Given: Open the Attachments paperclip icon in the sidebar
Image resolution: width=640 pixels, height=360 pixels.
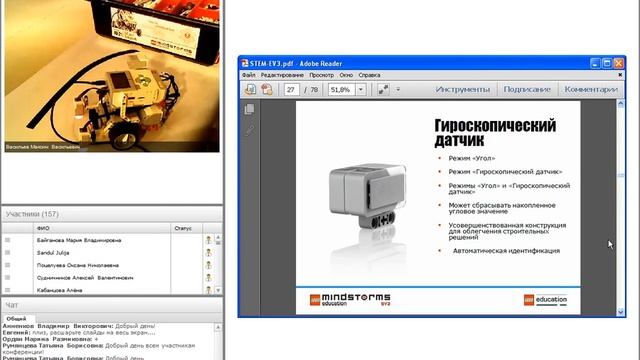Looking at the screenshot, I should (x=249, y=130).
